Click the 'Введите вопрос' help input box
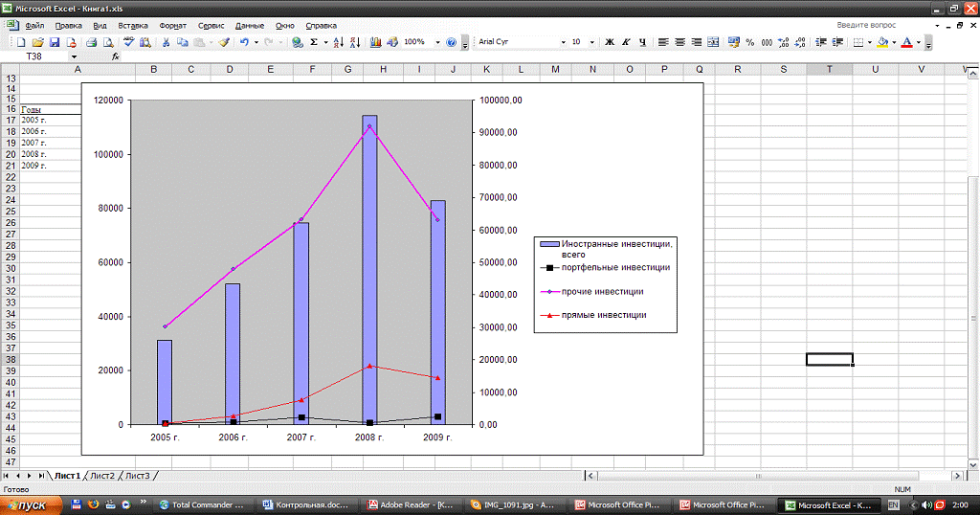Image resolution: width=980 pixels, height=515 pixels. point(866,25)
